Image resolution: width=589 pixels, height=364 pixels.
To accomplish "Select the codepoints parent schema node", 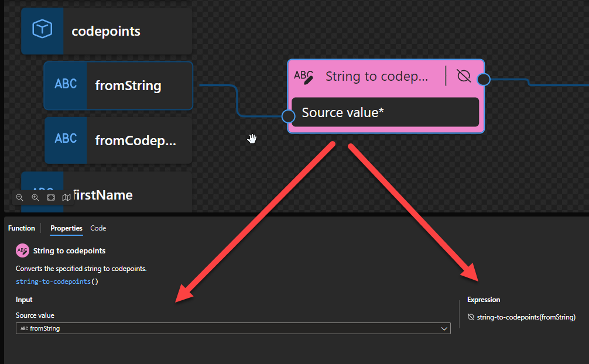I will pos(105,31).
